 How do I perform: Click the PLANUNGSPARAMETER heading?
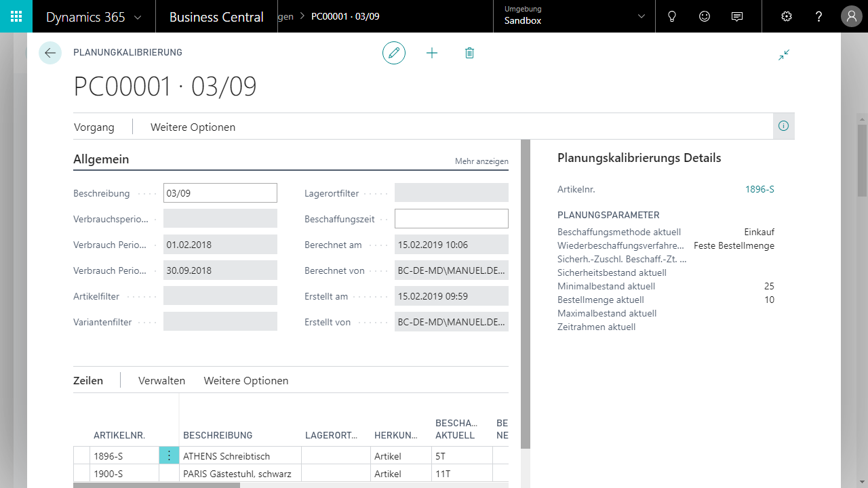pos(608,215)
